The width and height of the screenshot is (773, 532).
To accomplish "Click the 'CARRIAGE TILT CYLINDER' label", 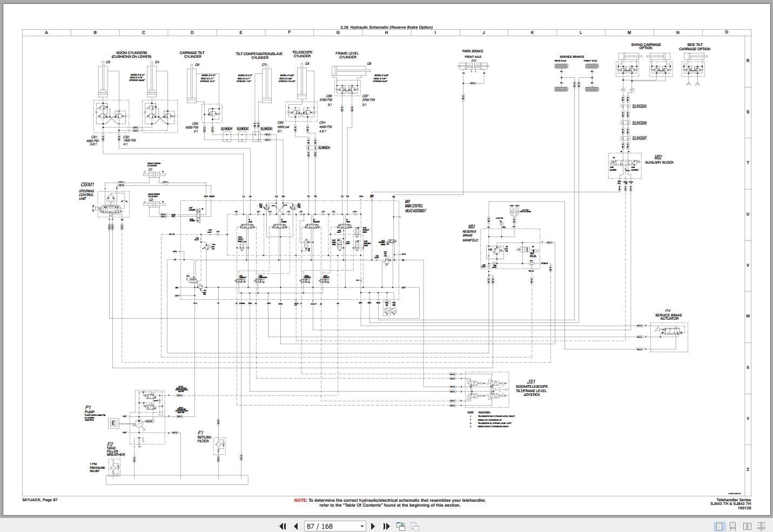I will (x=192, y=55).
